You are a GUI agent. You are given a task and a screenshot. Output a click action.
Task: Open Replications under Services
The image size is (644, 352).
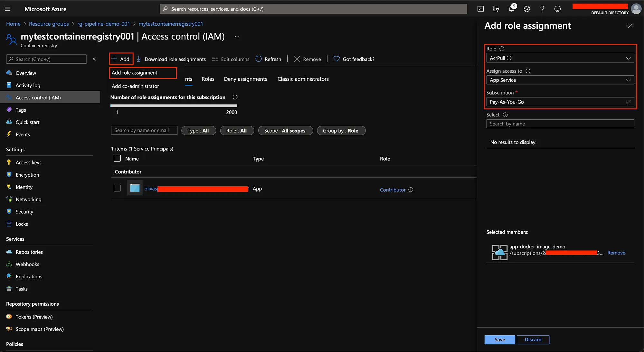[29, 277]
